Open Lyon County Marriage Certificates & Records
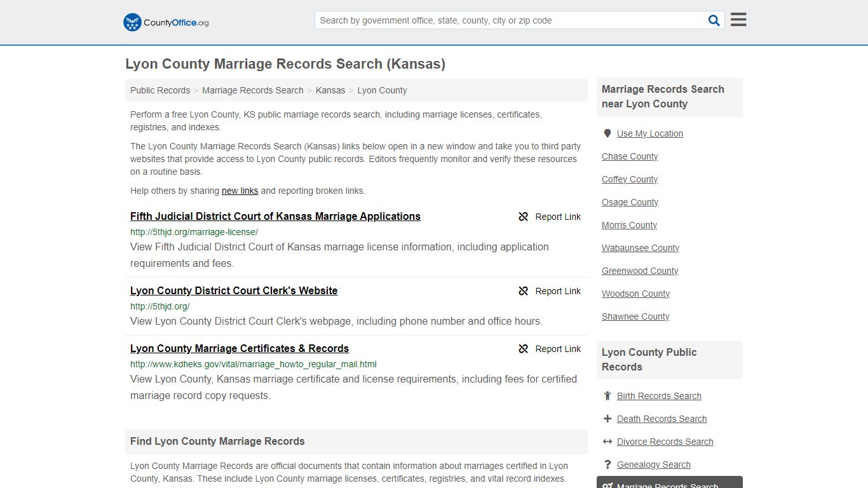 coord(240,348)
